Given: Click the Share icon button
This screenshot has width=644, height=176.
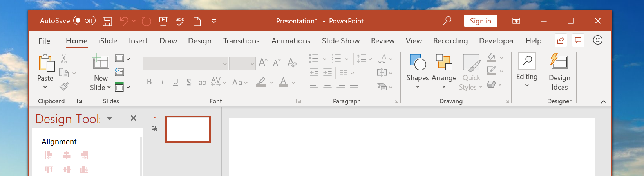Looking at the screenshot, I should tap(561, 40).
